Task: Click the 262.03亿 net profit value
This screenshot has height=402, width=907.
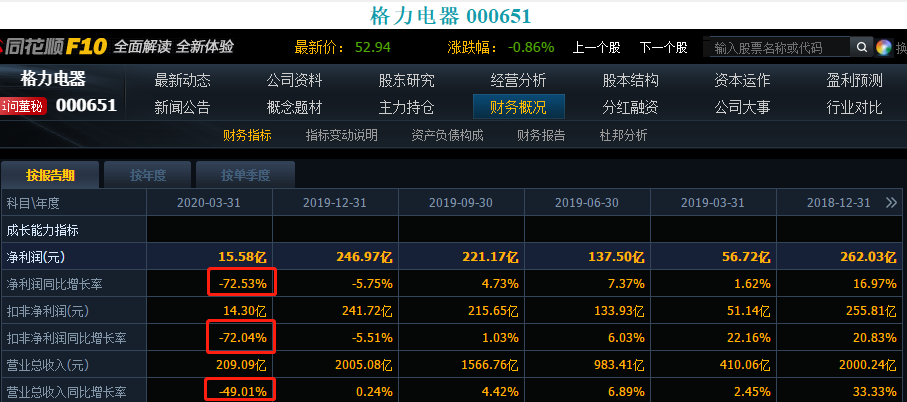Action: point(868,257)
